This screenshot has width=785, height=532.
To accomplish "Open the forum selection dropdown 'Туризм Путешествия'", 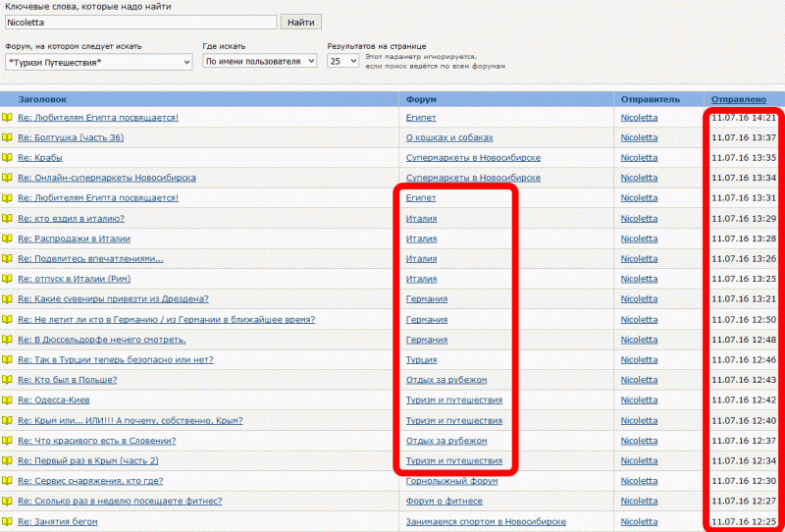I will coord(98,62).
